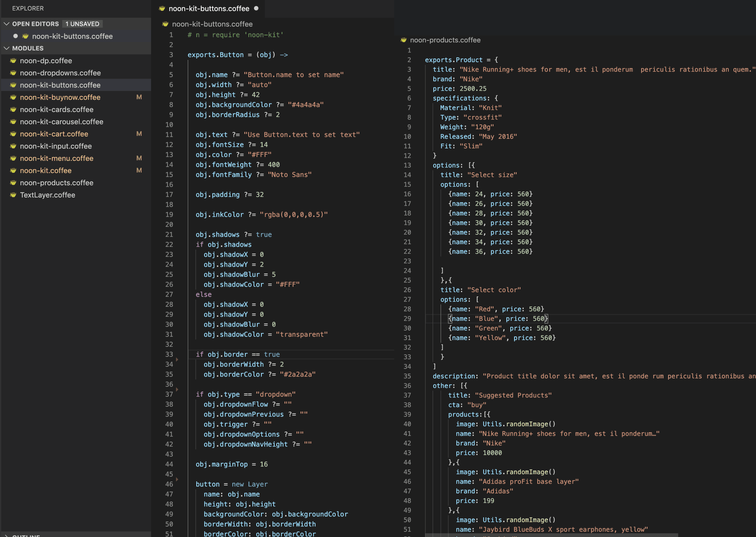Click the coffee icon beside noon-kit-cart.coffee

(13, 134)
